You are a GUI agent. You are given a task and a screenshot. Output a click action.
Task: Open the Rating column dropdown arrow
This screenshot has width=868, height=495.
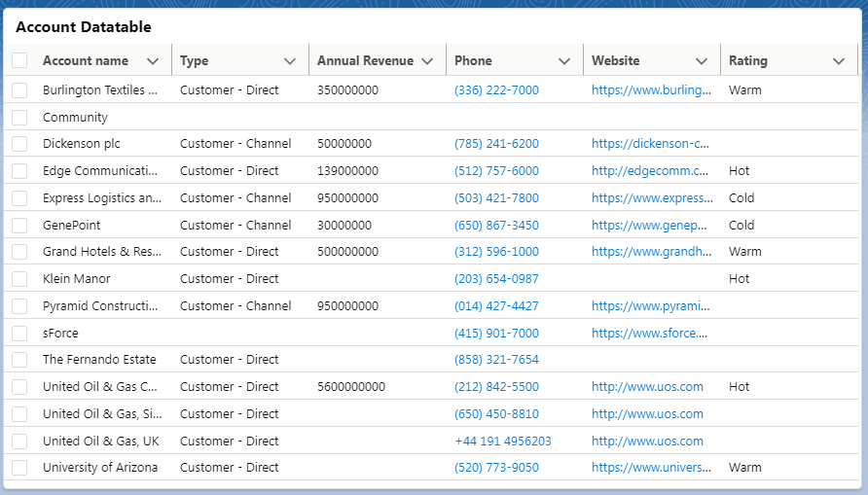pyautogui.click(x=839, y=61)
